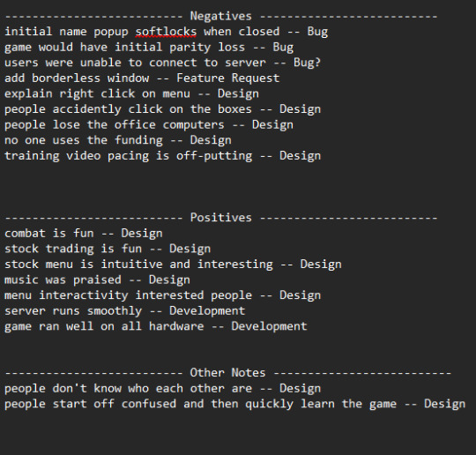Click no one uses funding line

[x=118, y=140]
